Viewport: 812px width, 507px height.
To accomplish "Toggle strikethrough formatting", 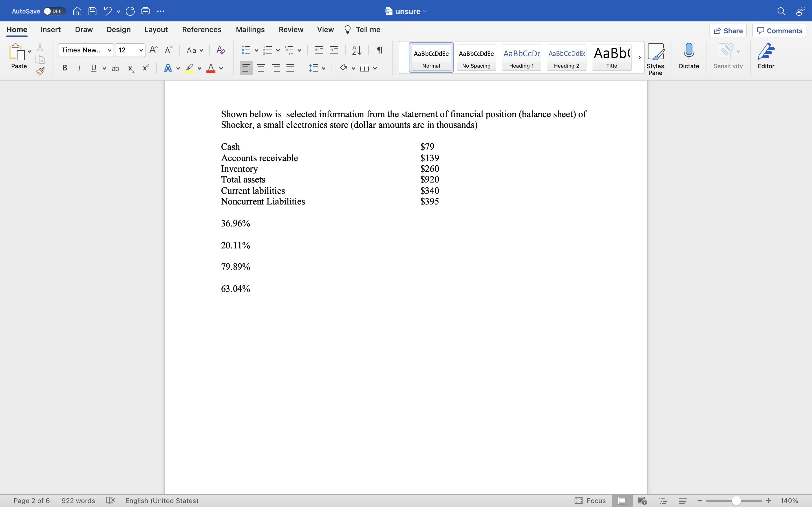I will coord(115,68).
